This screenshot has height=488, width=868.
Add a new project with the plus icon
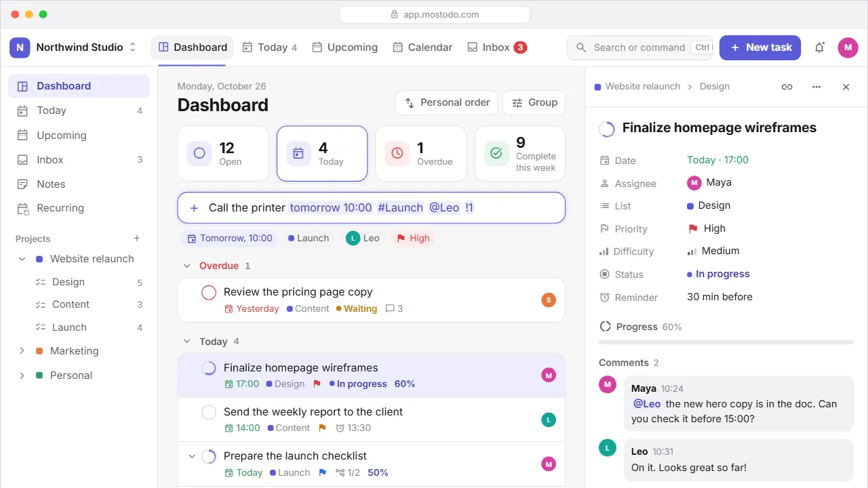[136, 239]
